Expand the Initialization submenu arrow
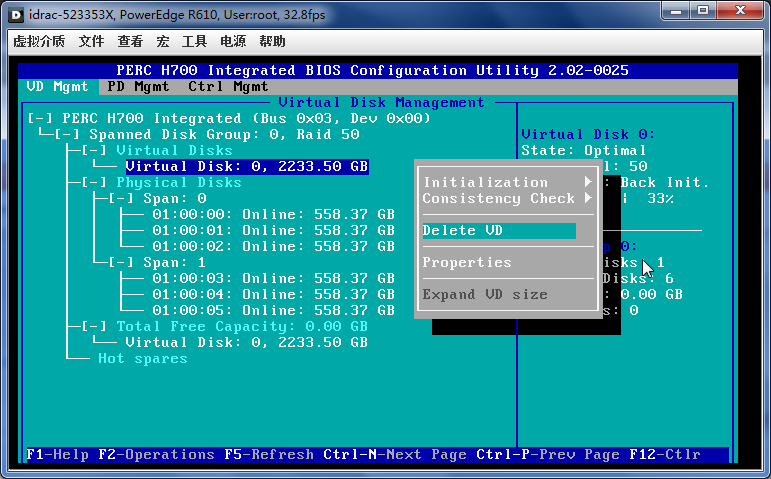Viewport: 771px width, 479px height. [x=588, y=182]
